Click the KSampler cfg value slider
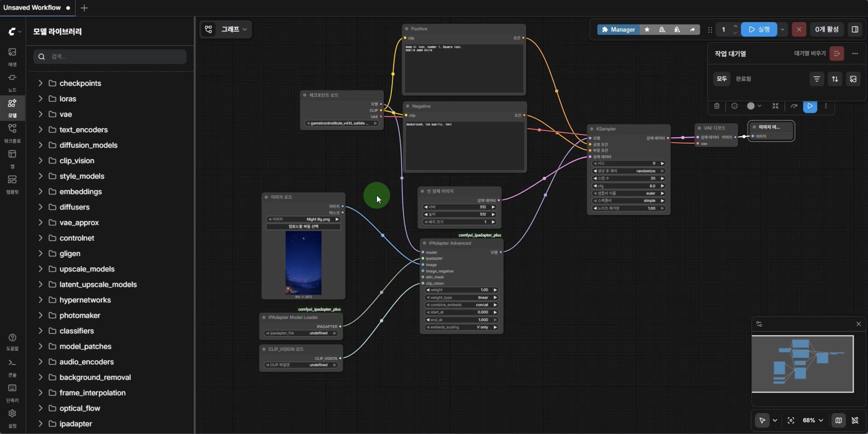Viewport: 868px width, 434px height. [x=628, y=186]
